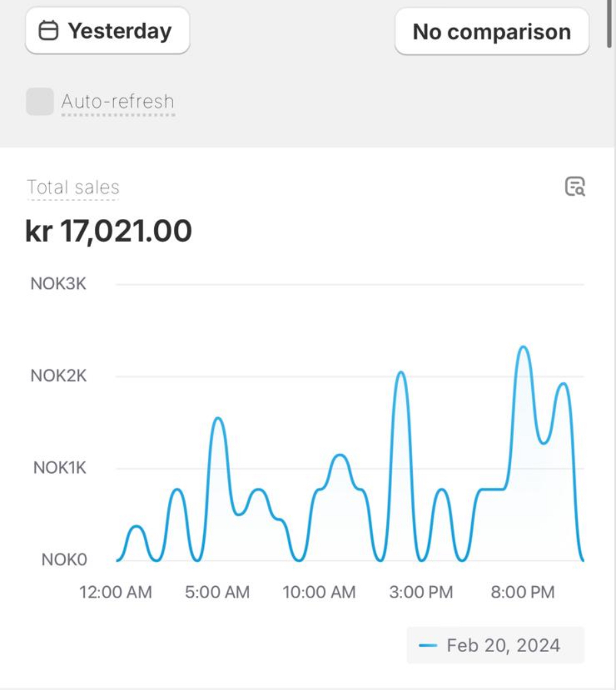This screenshot has height=690, width=616.
Task: Click the Total sales heading link
Action: click(x=73, y=187)
